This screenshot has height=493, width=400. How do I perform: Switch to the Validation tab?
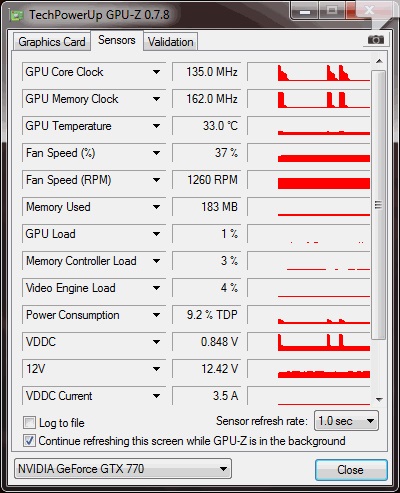pos(171,42)
